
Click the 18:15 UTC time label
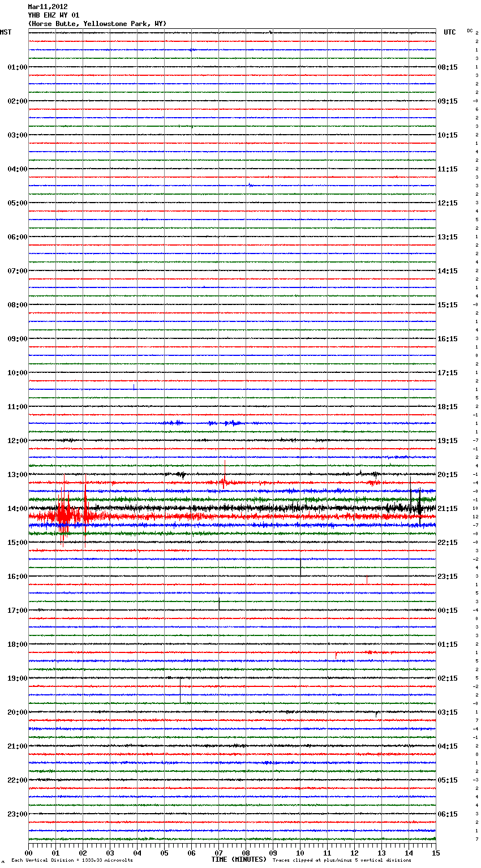point(448,407)
